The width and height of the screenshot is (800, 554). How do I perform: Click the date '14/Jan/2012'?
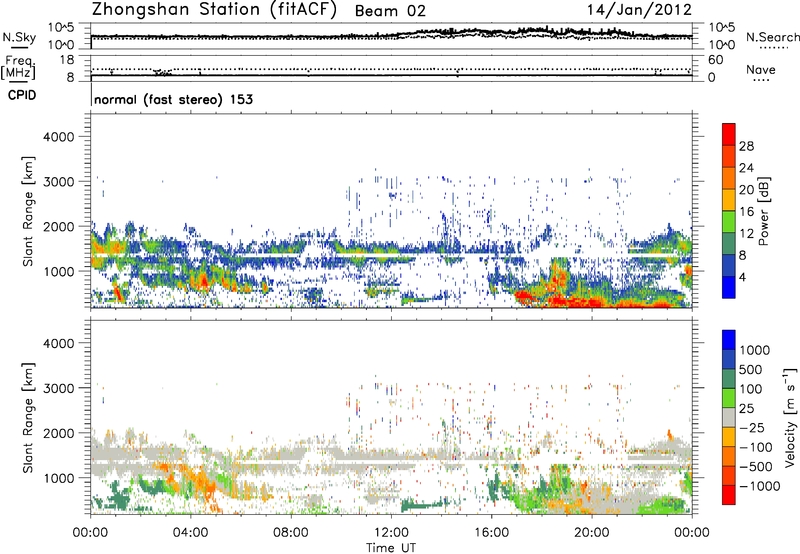pyautogui.click(x=639, y=10)
